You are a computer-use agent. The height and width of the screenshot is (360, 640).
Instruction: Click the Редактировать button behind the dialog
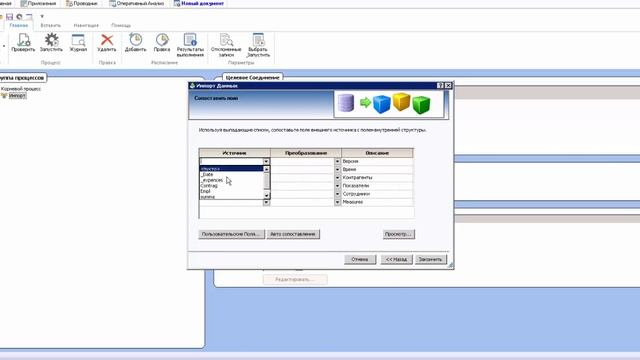[295, 280]
